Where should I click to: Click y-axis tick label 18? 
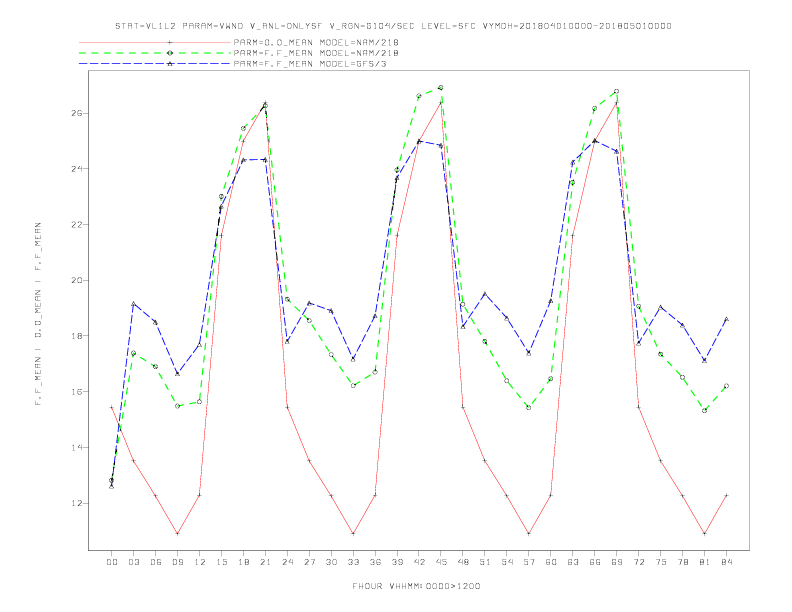pos(77,336)
